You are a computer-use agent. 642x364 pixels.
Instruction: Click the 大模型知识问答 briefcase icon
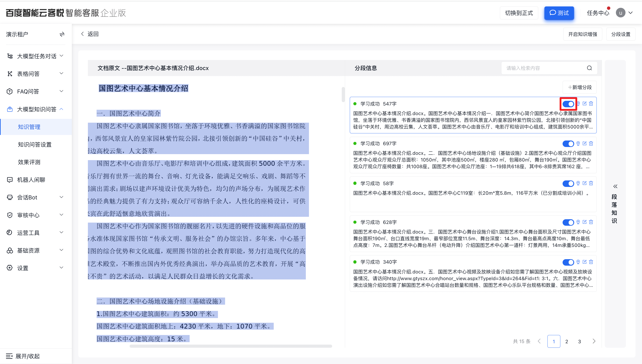(x=10, y=109)
